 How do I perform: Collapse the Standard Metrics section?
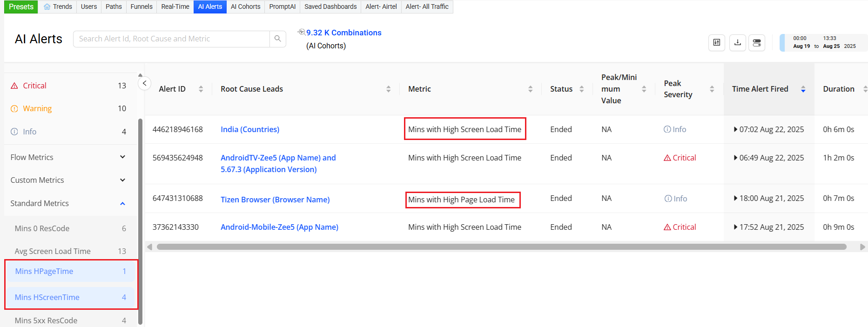click(x=122, y=203)
